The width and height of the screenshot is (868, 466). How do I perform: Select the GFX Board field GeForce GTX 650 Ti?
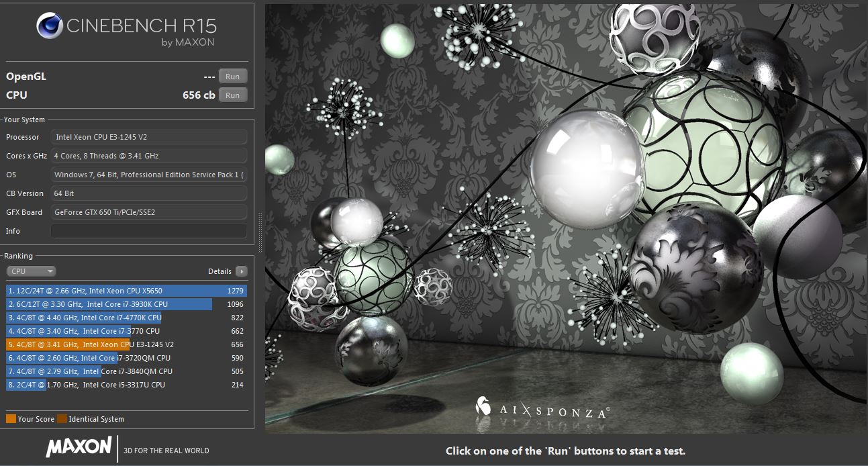(x=149, y=212)
